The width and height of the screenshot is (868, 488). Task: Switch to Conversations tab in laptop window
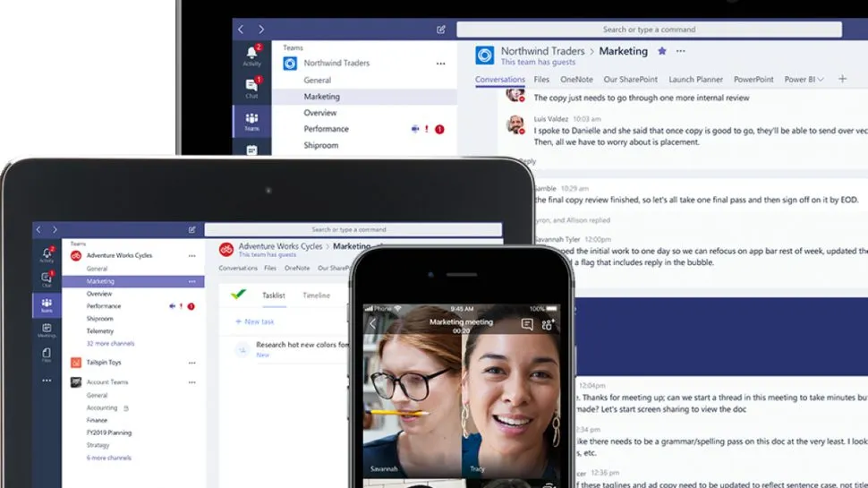[x=500, y=79]
